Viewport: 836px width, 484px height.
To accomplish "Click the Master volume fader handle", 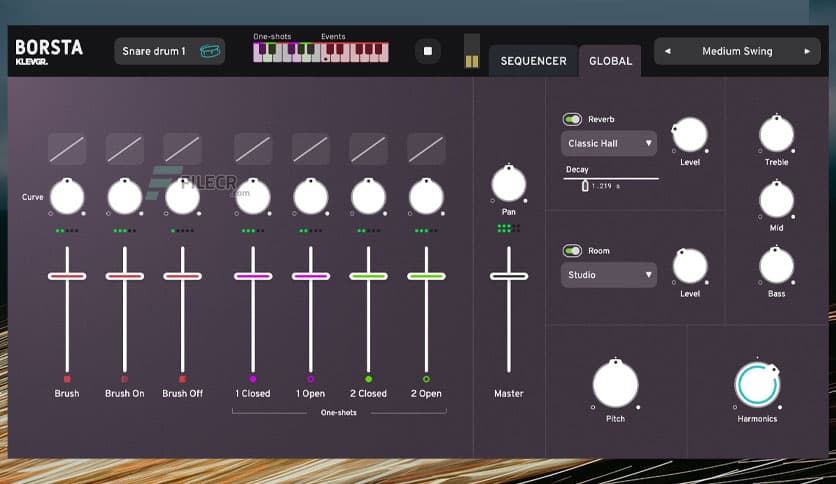I will coord(509,276).
